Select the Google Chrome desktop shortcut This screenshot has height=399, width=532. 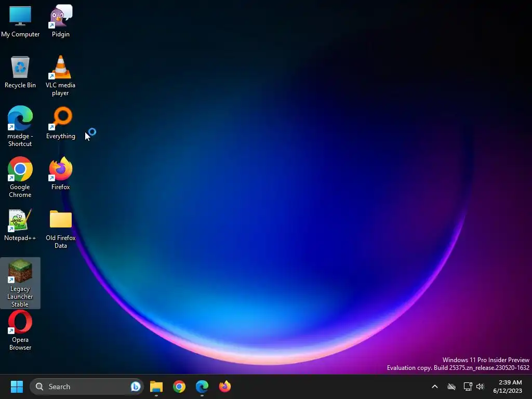pyautogui.click(x=20, y=178)
